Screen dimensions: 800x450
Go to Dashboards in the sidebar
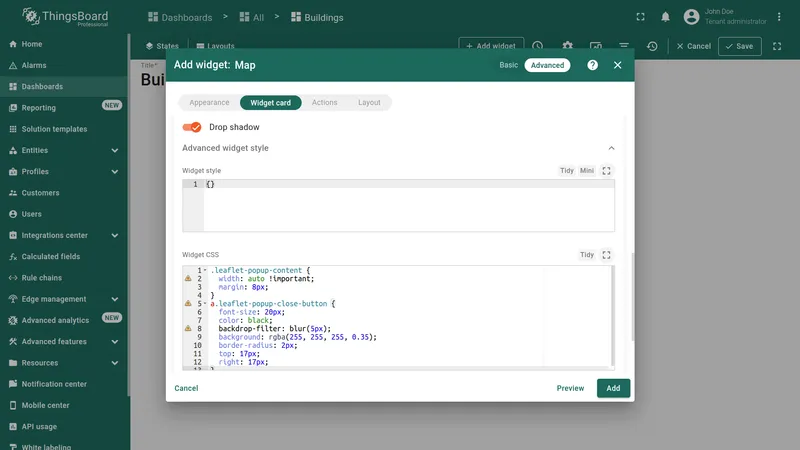[x=64, y=87]
